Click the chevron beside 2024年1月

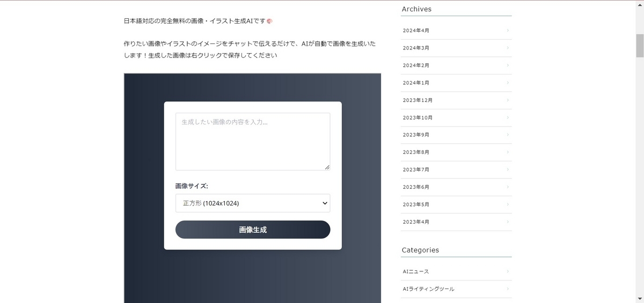point(508,83)
